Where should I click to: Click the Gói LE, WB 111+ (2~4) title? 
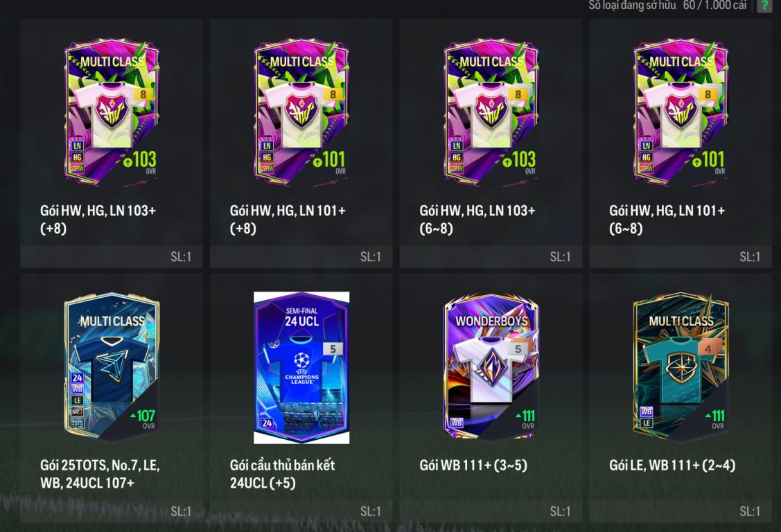click(x=672, y=465)
